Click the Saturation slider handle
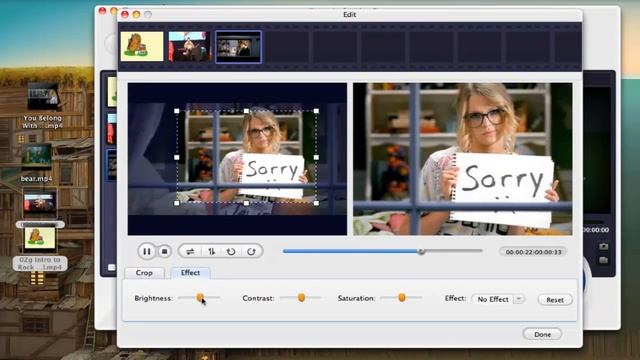Image resolution: width=640 pixels, height=360 pixels. [x=402, y=298]
